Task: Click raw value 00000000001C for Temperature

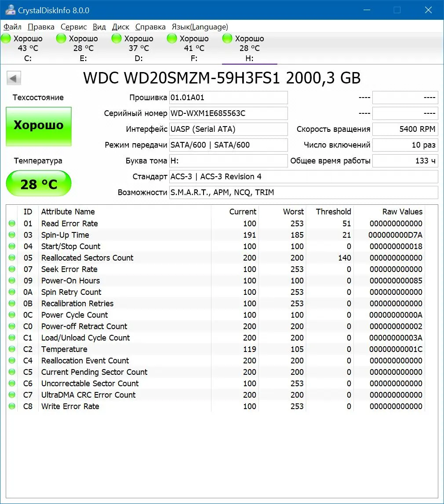Action: click(x=396, y=349)
